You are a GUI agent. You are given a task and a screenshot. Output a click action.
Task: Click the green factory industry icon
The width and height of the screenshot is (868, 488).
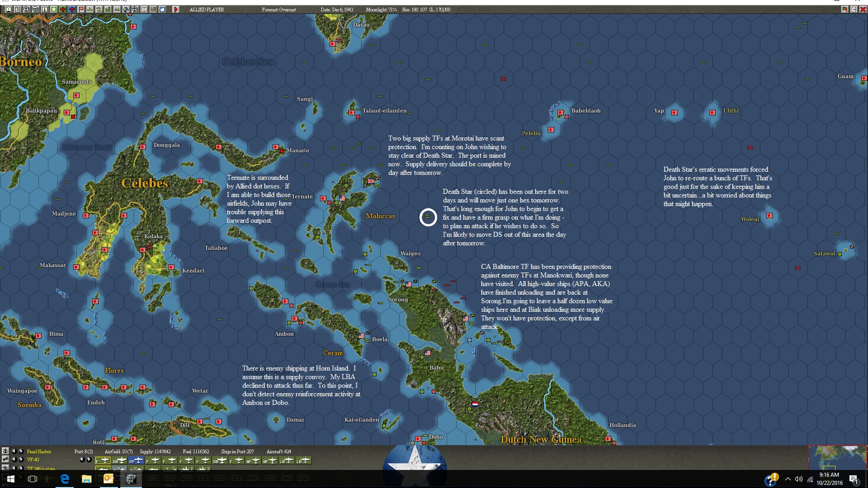click(x=108, y=9)
